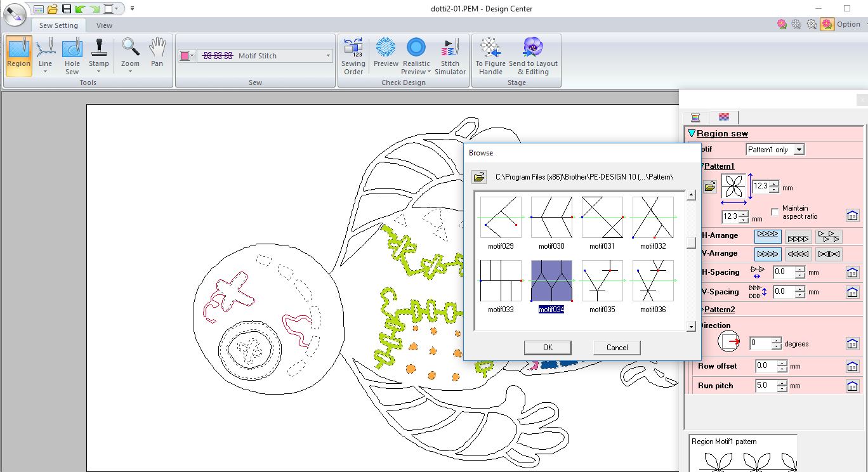Click the Run pitch value field
Screen dimensions: 868x472
click(766, 386)
